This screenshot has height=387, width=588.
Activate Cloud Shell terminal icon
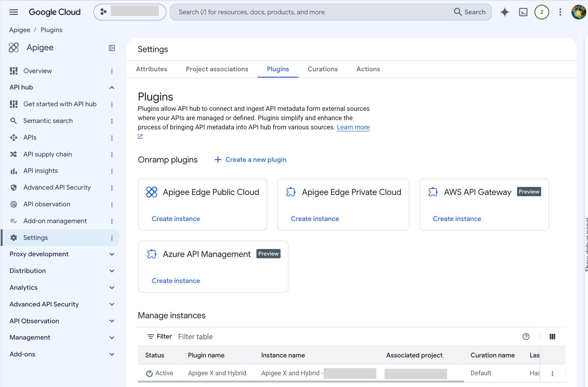pos(523,12)
